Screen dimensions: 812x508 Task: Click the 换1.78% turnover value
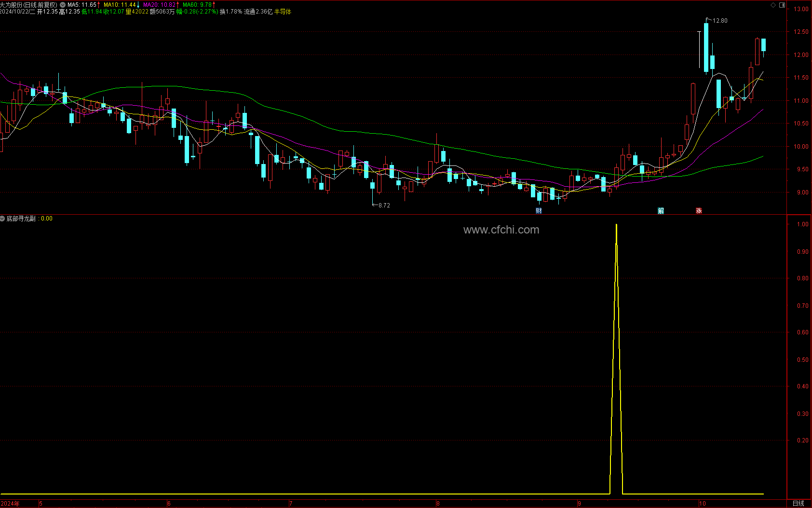[231, 12]
